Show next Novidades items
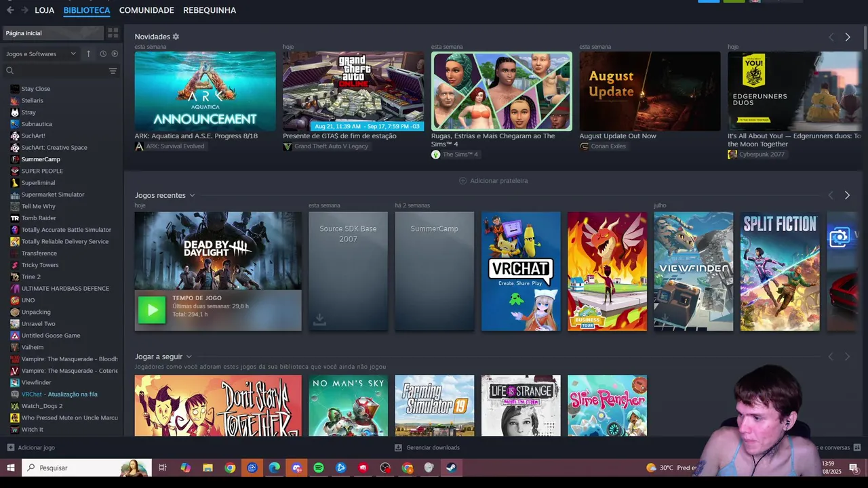The height and width of the screenshot is (488, 868). [x=848, y=37]
